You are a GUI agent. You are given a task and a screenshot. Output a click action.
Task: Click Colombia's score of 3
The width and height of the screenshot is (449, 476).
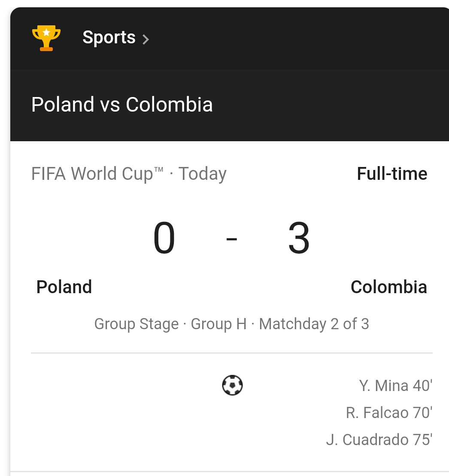[299, 238]
